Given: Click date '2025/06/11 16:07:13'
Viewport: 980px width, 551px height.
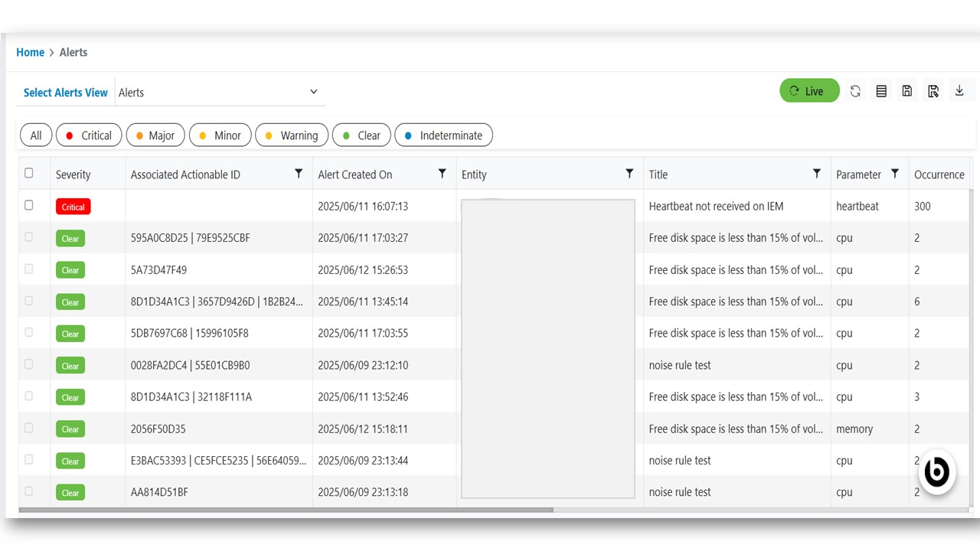Looking at the screenshot, I should (x=363, y=207).
